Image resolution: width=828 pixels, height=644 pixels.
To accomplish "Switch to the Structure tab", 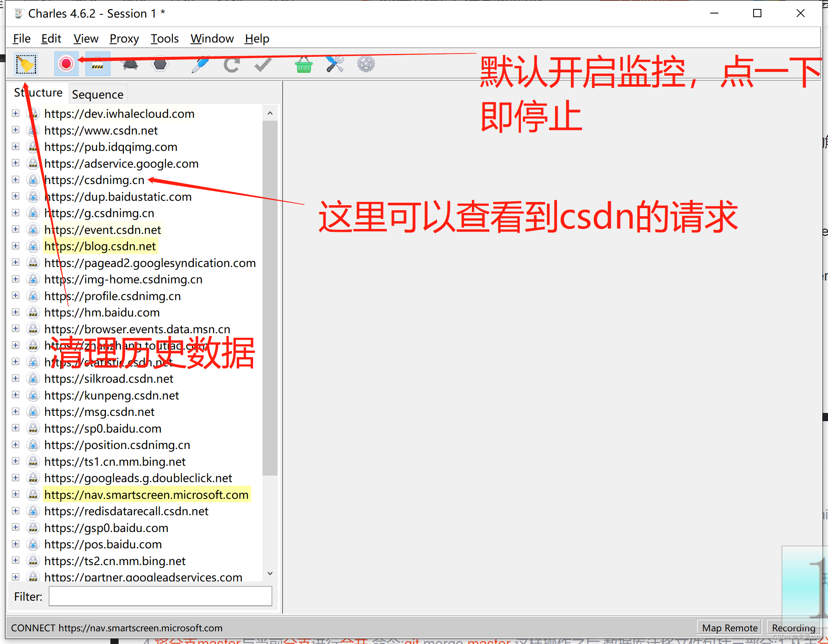I will click(38, 92).
